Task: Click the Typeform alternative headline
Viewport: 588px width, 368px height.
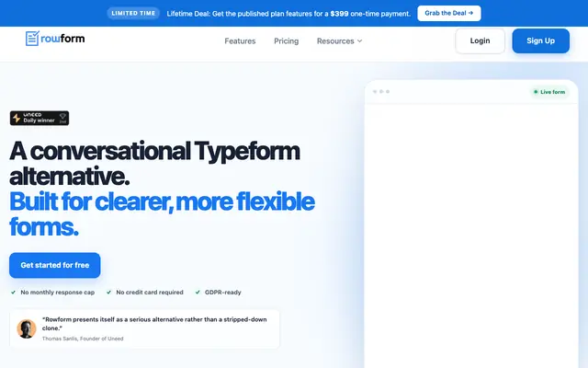Action: (154, 164)
